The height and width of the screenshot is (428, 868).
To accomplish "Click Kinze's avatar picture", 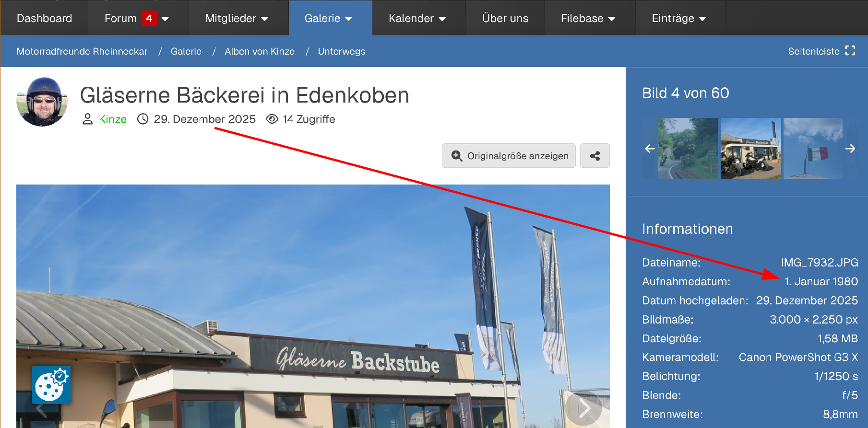I will point(42,102).
